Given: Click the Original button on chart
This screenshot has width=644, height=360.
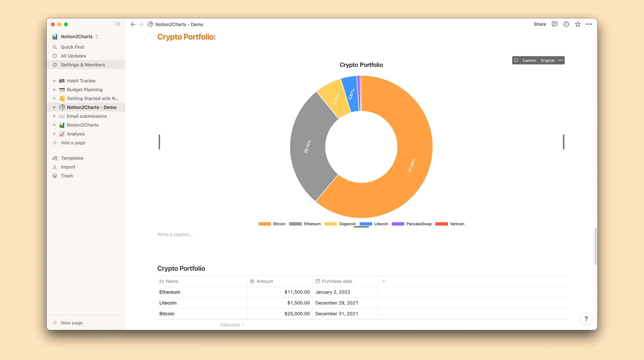Looking at the screenshot, I should point(547,60).
